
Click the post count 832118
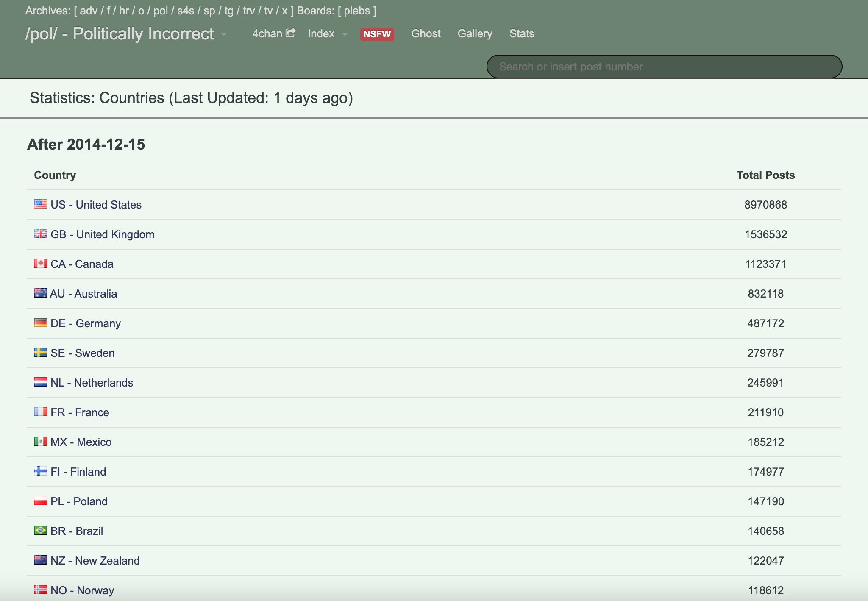[x=765, y=294]
